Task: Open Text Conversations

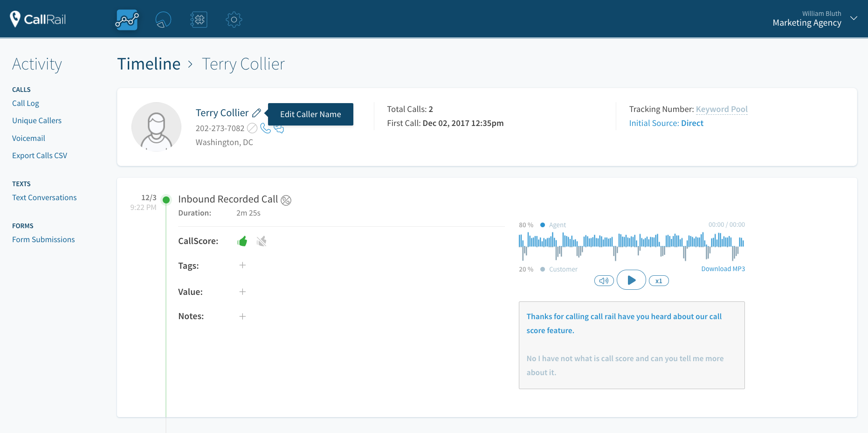Action: point(44,197)
